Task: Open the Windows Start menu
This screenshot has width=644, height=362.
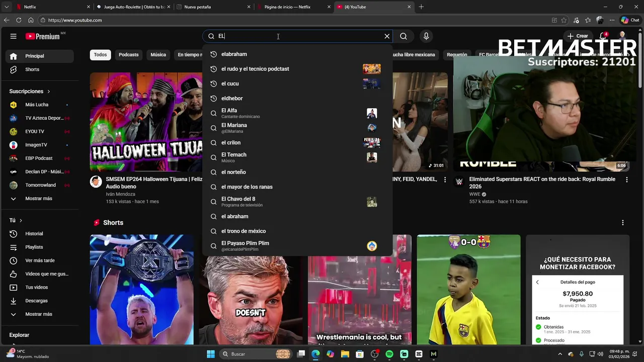Action: (211, 354)
